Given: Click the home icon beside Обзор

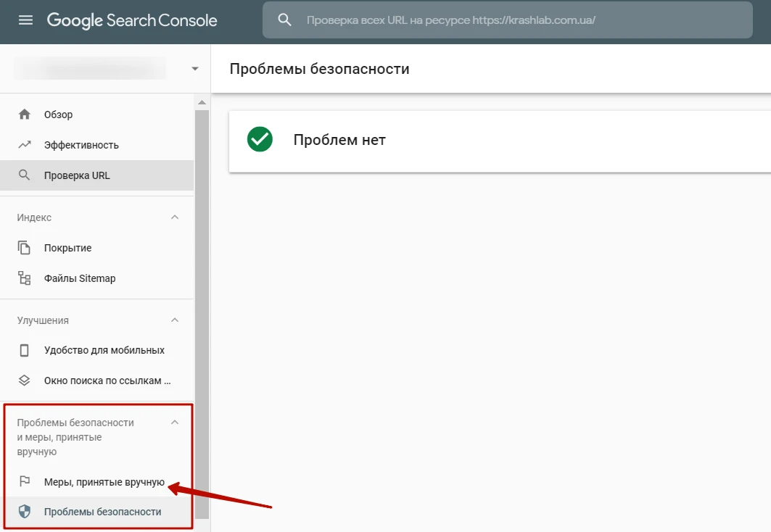Looking at the screenshot, I should click(25, 115).
